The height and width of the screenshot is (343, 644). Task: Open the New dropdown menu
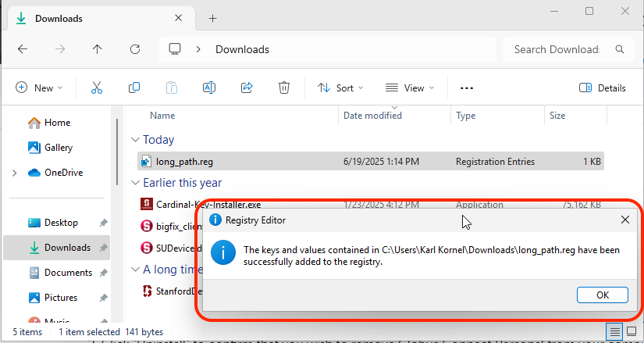point(39,88)
